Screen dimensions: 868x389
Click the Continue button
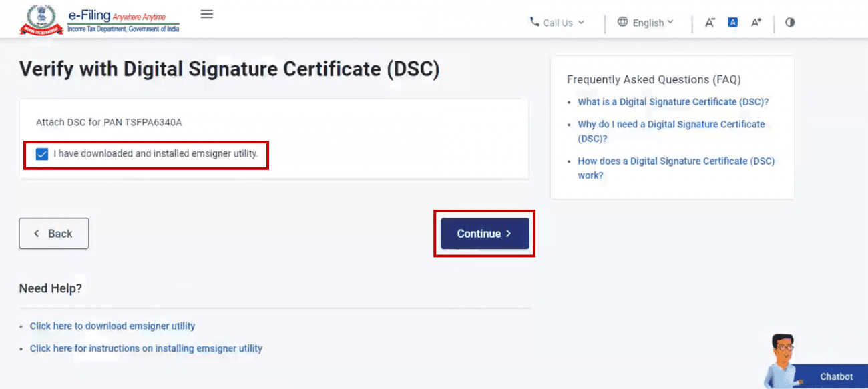click(485, 234)
